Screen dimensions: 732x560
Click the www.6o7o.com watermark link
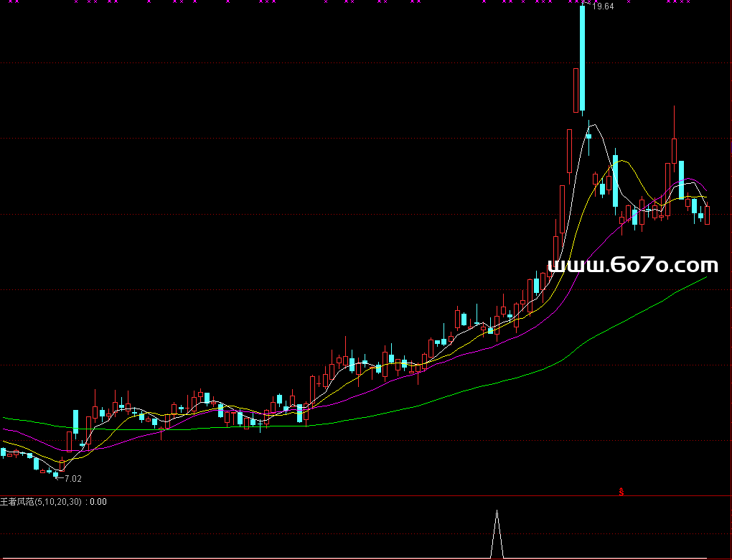click(632, 266)
